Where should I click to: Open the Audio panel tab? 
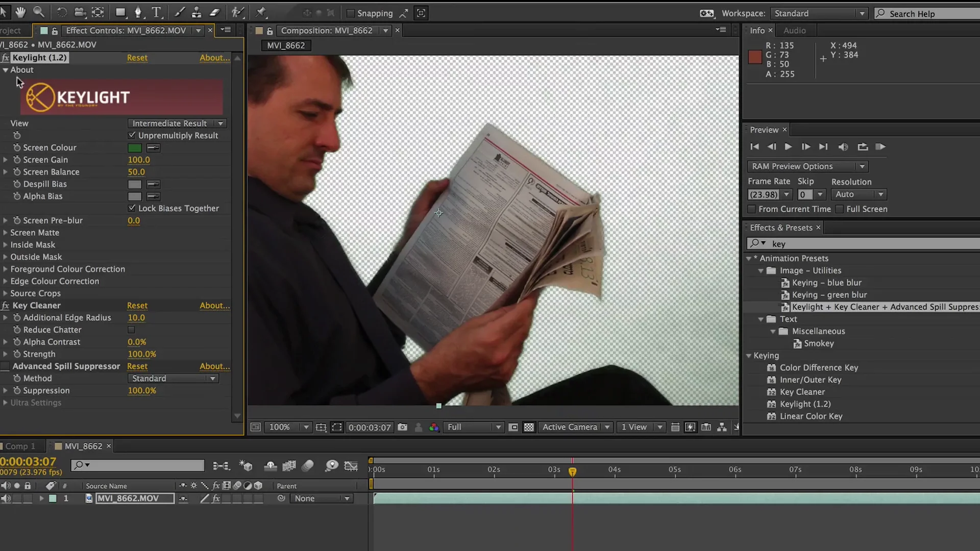tap(794, 30)
